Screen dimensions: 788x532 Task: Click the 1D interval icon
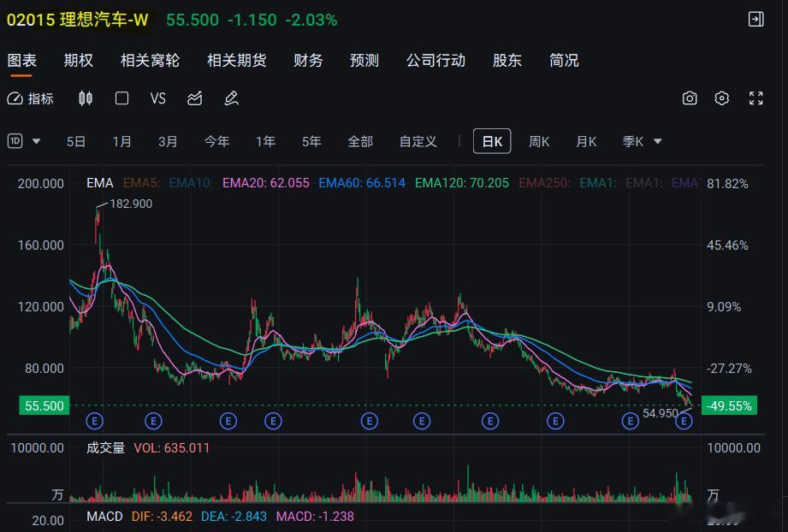15,141
